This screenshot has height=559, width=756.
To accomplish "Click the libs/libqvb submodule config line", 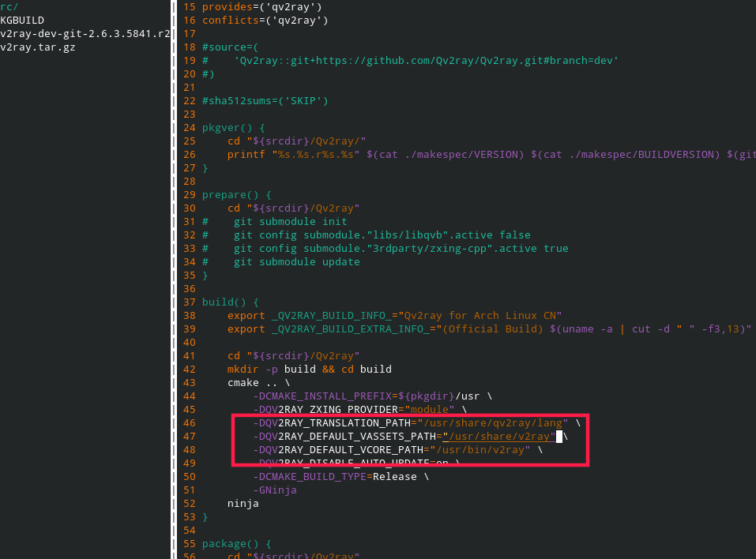I will click(x=366, y=235).
